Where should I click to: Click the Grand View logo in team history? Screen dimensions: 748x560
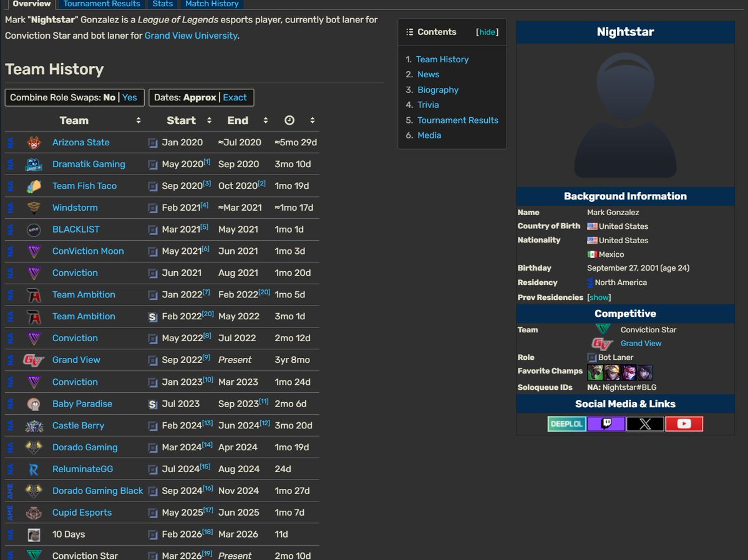(x=34, y=360)
